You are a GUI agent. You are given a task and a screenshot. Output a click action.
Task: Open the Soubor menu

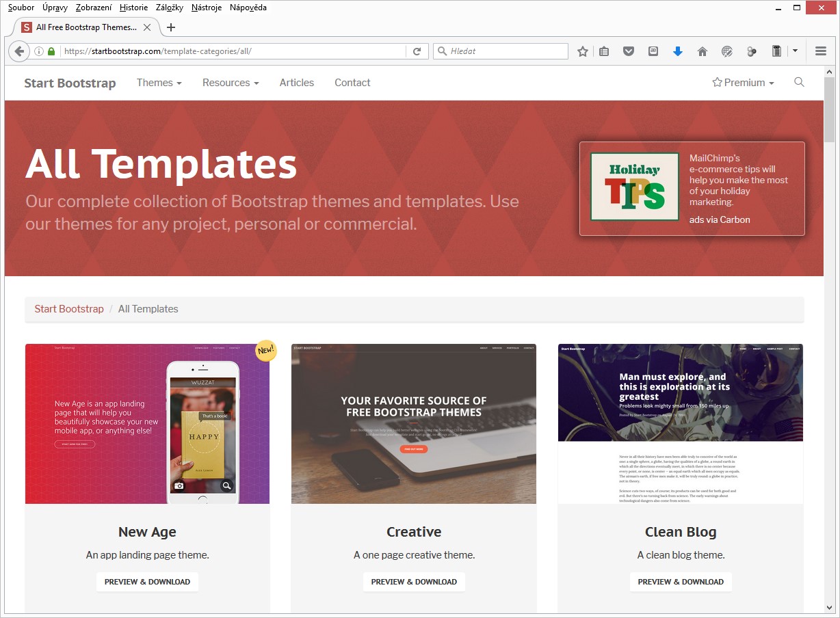click(x=21, y=8)
